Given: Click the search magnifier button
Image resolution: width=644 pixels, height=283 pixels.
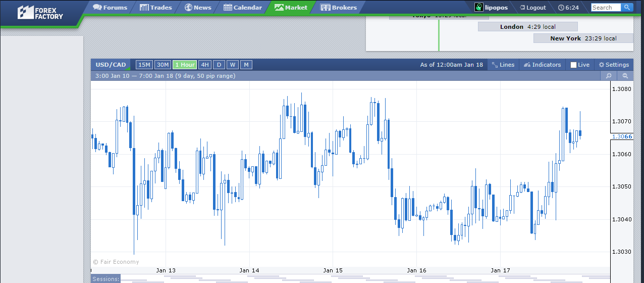Looking at the screenshot, I should [627, 8].
